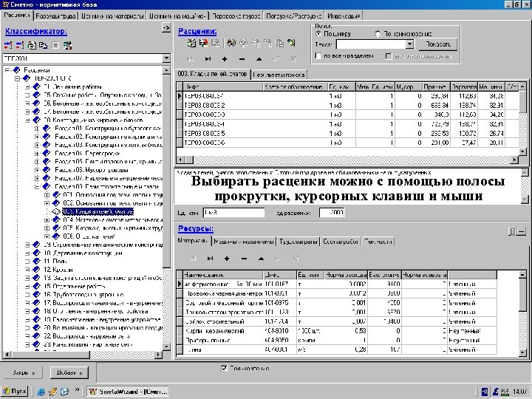Switch to Машины и механизмы resources tab

coord(244,242)
